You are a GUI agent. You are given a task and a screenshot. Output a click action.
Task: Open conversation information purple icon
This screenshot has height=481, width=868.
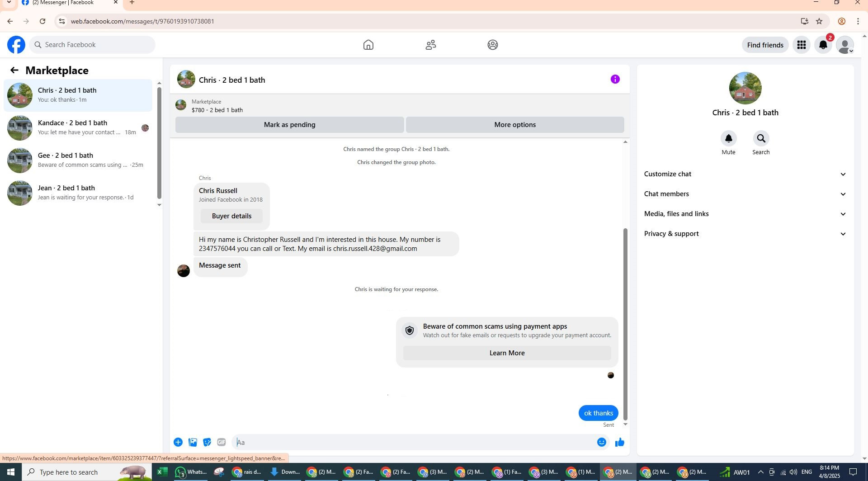615,79
